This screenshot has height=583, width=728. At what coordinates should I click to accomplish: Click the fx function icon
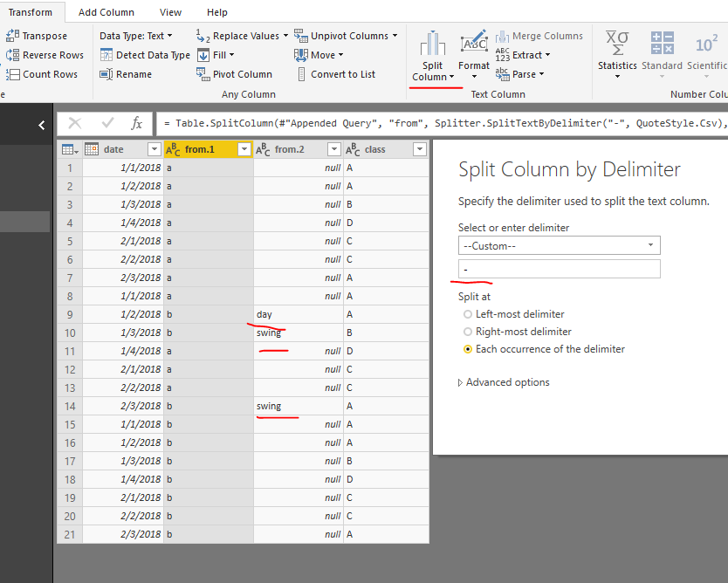[136, 123]
